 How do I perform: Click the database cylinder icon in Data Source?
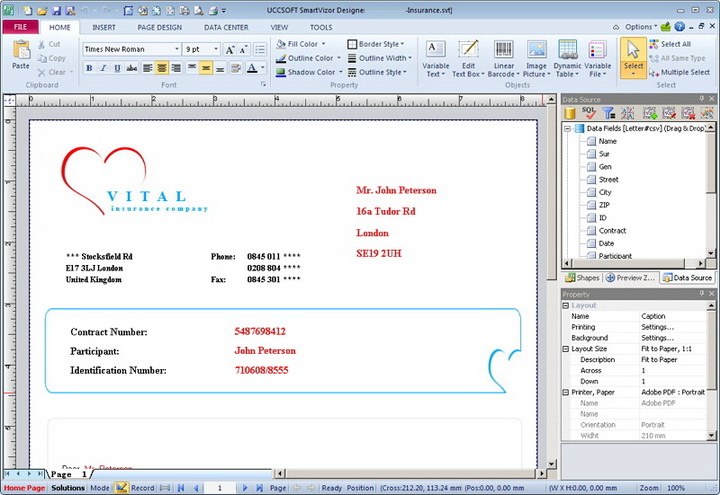point(570,114)
